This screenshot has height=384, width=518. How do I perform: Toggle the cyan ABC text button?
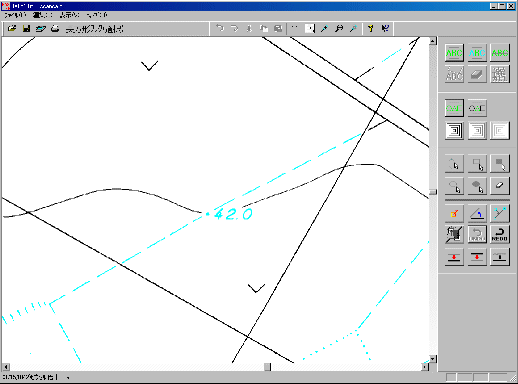point(477,53)
